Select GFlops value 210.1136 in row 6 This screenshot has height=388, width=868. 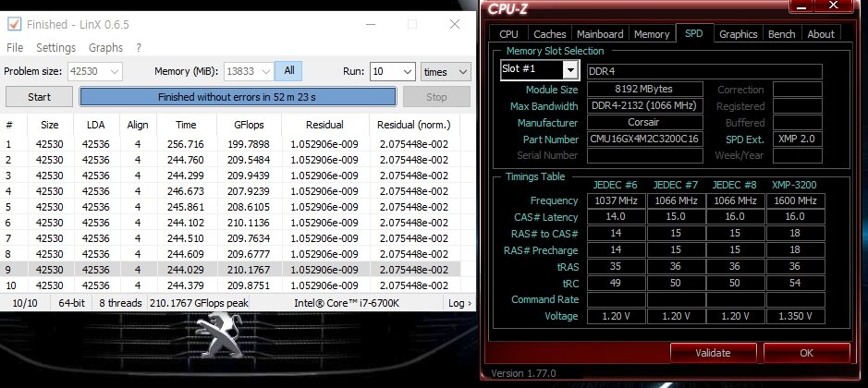(249, 223)
